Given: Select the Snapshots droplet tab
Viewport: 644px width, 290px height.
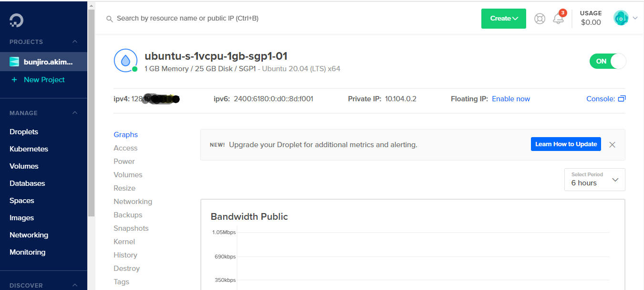Looking at the screenshot, I should [x=131, y=228].
